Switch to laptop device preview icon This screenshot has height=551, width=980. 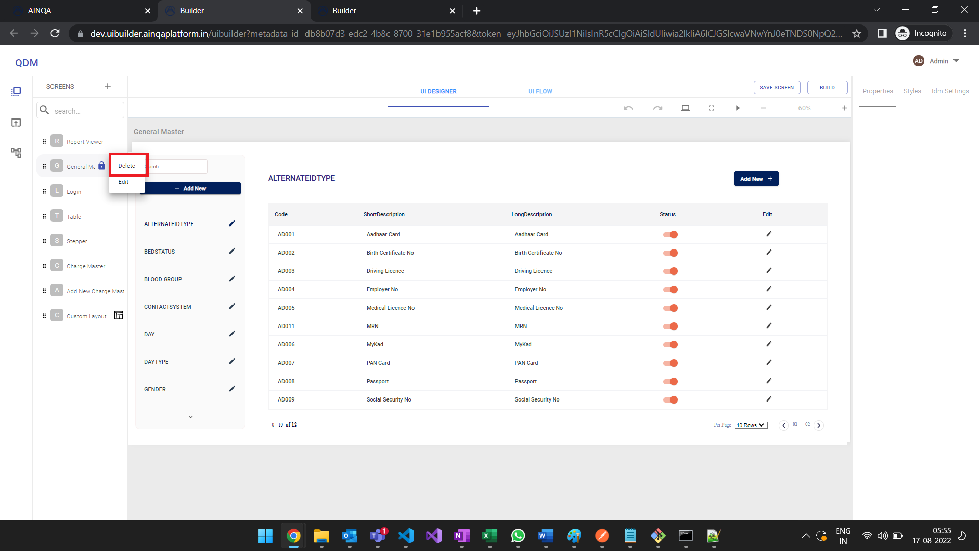coord(686,108)
